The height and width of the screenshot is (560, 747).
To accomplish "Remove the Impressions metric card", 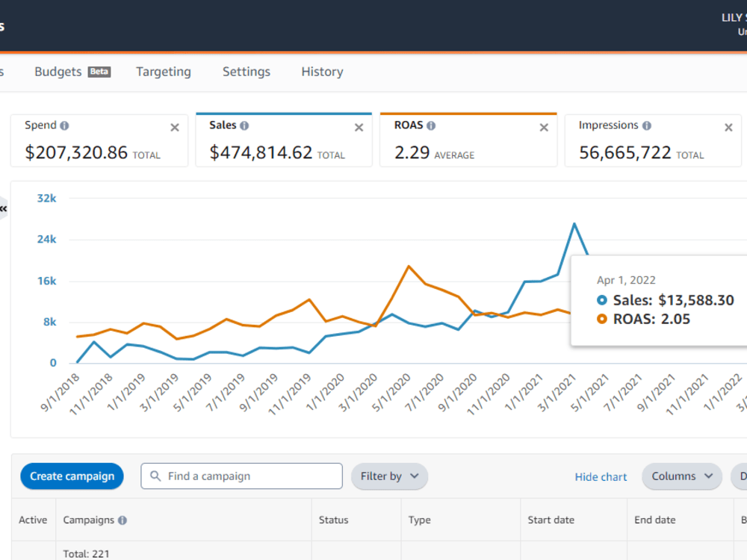I will pos(728,128).
